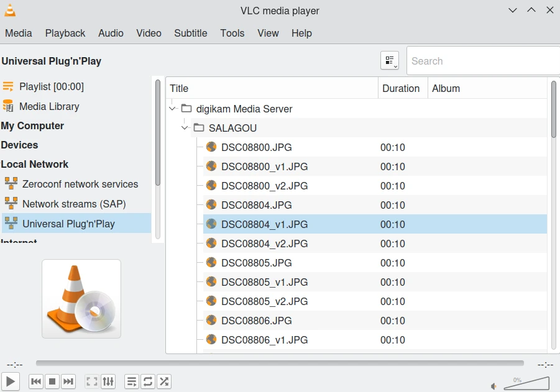
Task: Toggle fullscreen video mode
Action: 92,381
